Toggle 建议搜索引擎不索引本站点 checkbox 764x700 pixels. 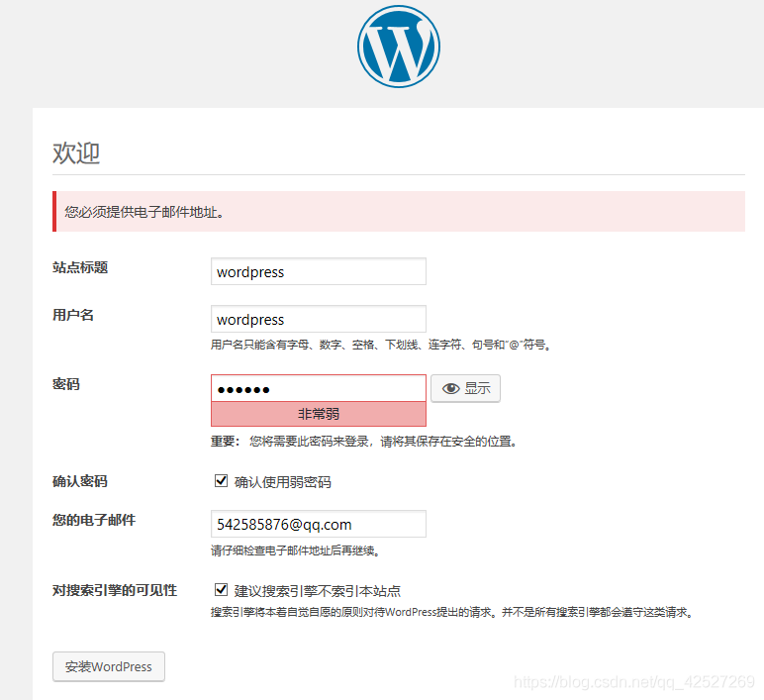[222, 590]
